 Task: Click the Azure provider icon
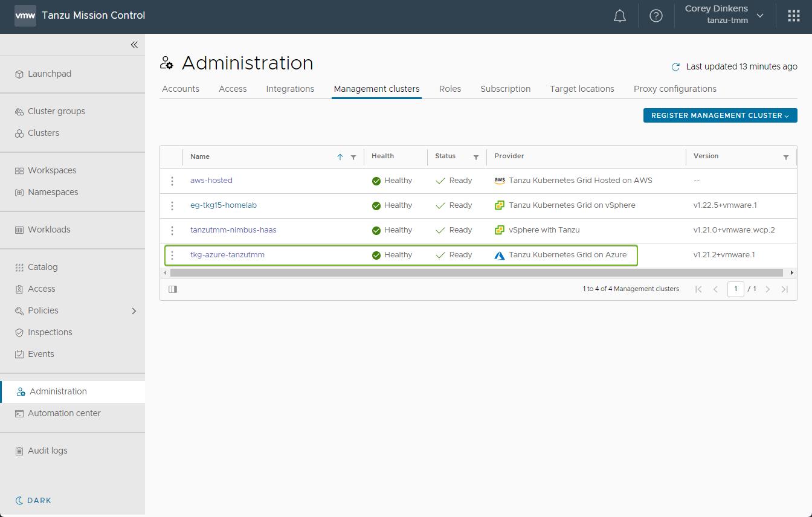point(500,255)
